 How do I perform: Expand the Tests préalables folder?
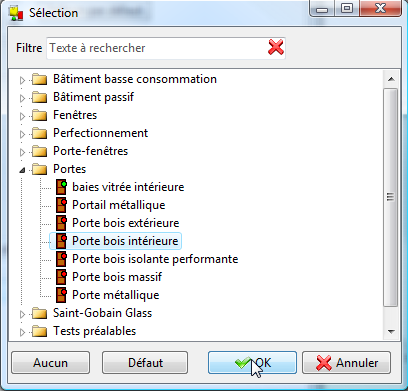coord(22,332)
